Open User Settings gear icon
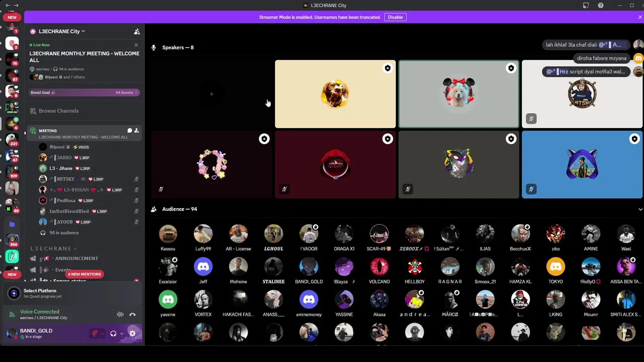The height and width of the screenshot is (362, 644). [132, 333]
